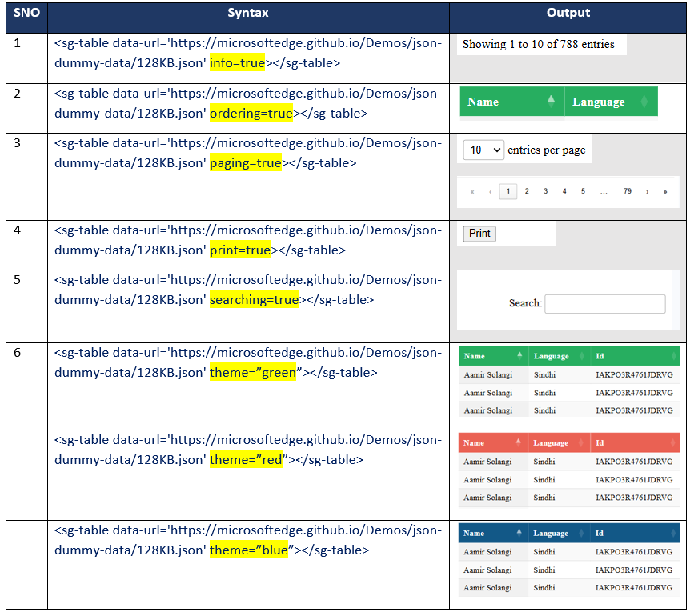Select page 2 in pagination
The height and width of the screenshot is (616, 694).
[x=527, y=191]
